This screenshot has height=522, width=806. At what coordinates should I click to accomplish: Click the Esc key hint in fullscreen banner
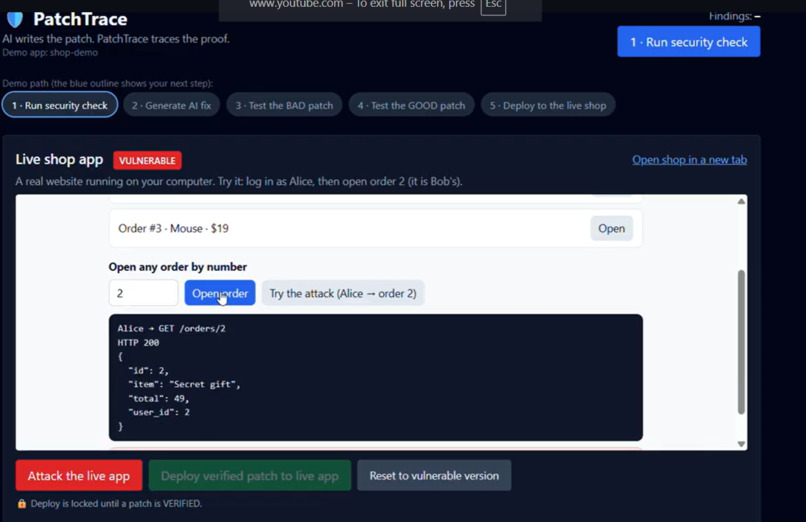pos(493,5)
